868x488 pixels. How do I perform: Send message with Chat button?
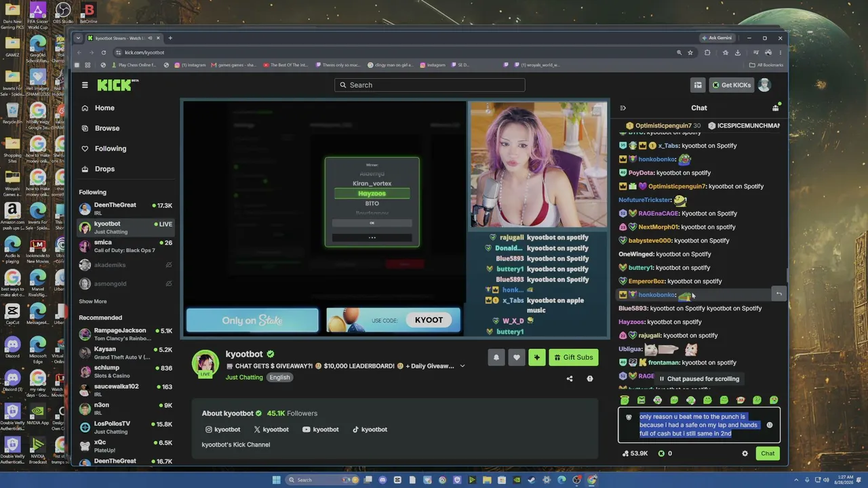click(x=768, y=453)
